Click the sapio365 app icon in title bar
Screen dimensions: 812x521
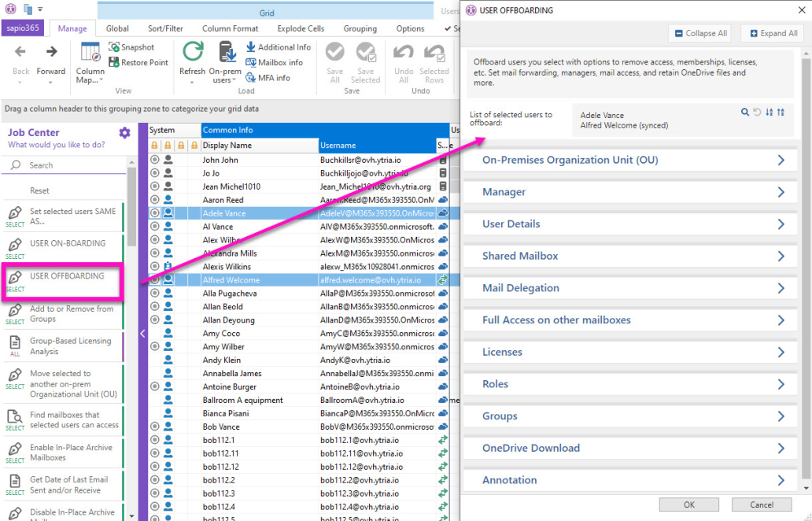click(x=11, y=9)
